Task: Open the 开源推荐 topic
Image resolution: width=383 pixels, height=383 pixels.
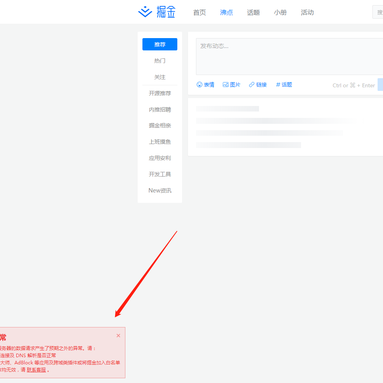Action: coord(160,93)
